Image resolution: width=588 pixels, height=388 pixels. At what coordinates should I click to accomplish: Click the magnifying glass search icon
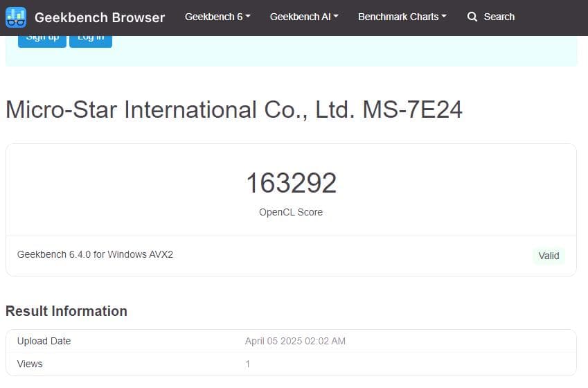click(472, 17)
